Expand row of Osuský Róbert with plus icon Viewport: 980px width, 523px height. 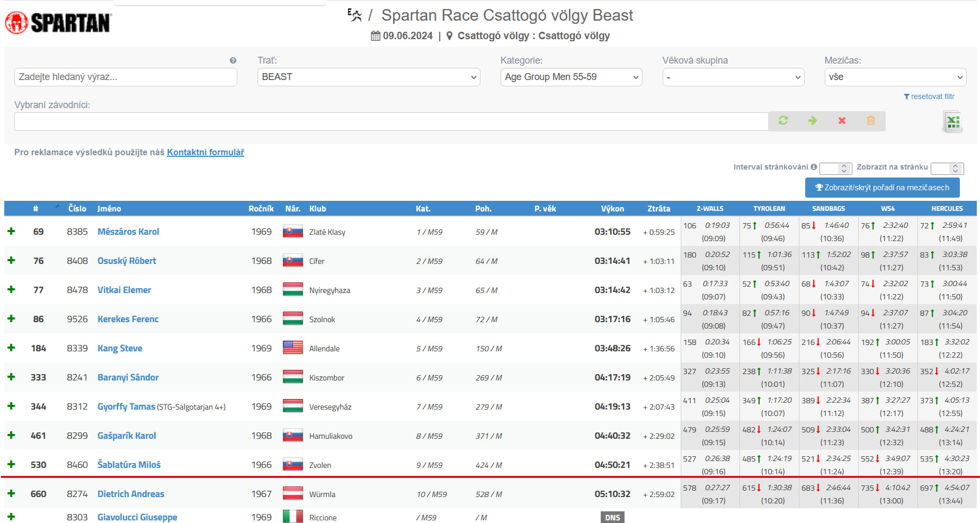pyautogui.click(x=11, y=260)
